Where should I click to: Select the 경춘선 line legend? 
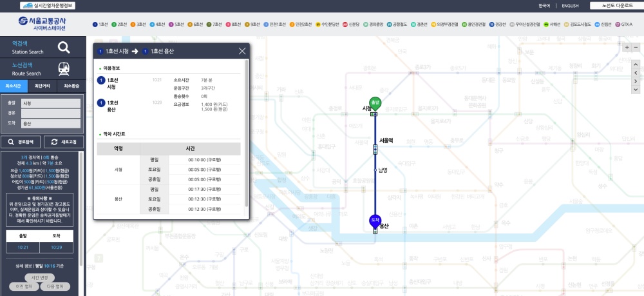click(x=419, y=25)
